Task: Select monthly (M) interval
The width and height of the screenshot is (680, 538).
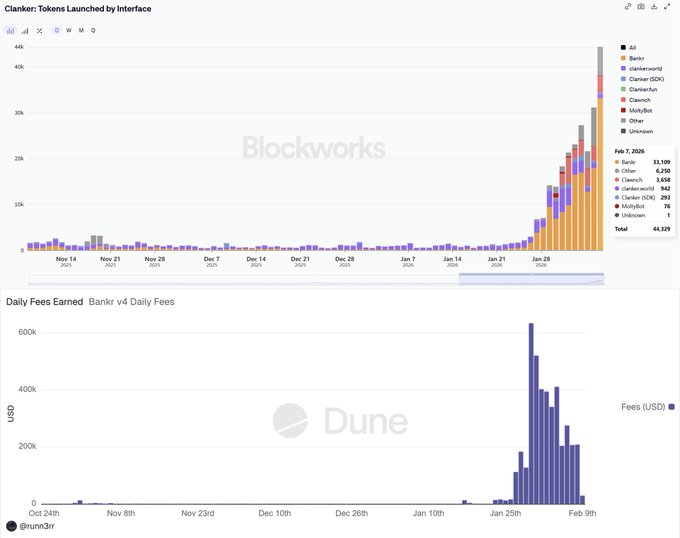Action: click(x=81, y=30)
